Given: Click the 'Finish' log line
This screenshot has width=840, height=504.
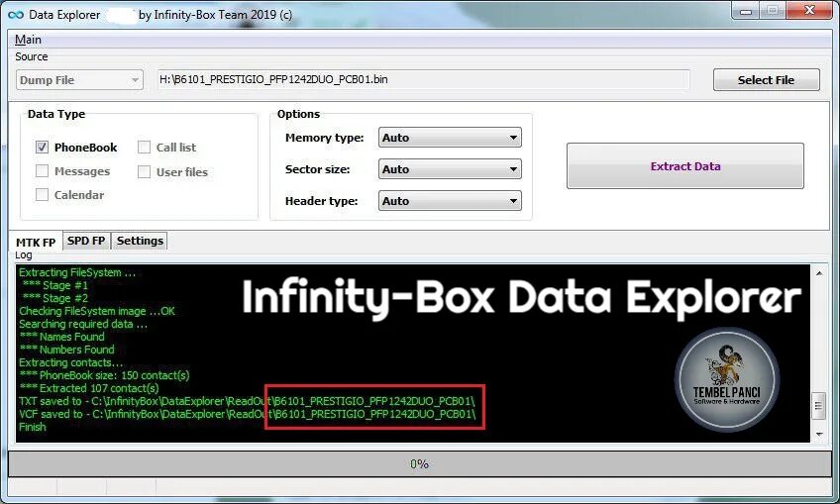Looking at the screenshot, I should 33,427.
